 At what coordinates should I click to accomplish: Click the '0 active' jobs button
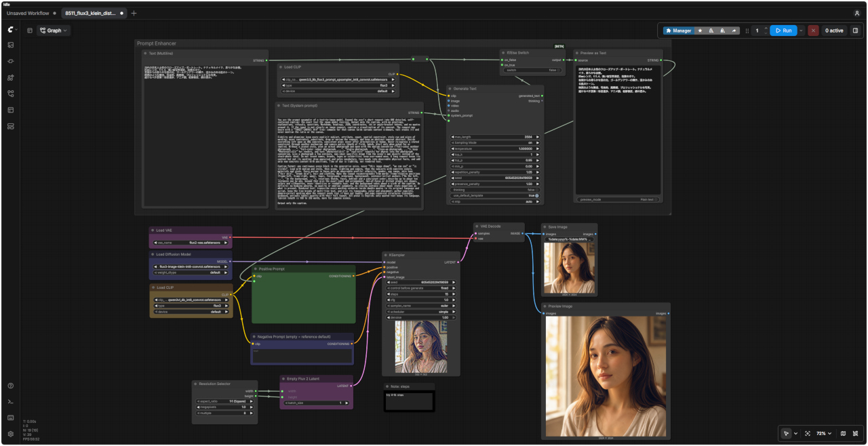click(x=834, y=31)
